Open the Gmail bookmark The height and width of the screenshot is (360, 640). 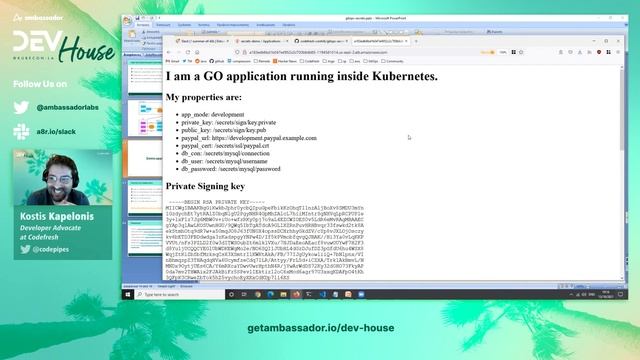pyautogui.click(x=173, y=61)
